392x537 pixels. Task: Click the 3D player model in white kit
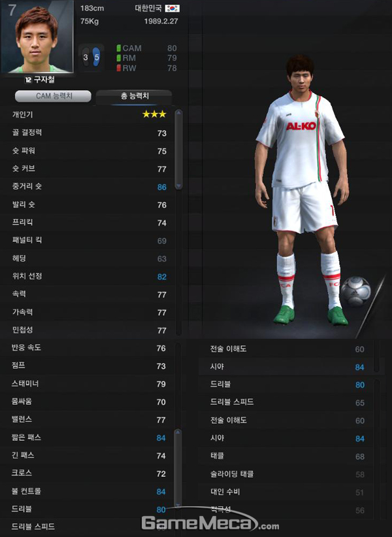pyautogui.click(x=302, y=190)
